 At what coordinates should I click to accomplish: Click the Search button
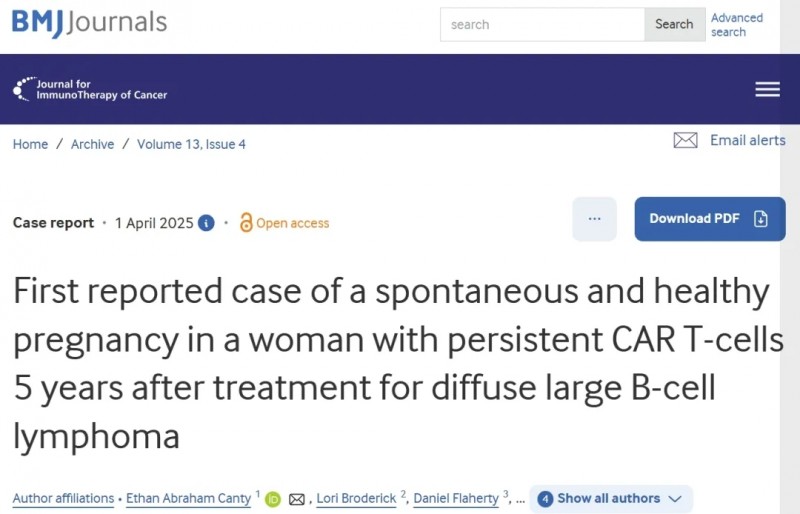pos(674,24)
